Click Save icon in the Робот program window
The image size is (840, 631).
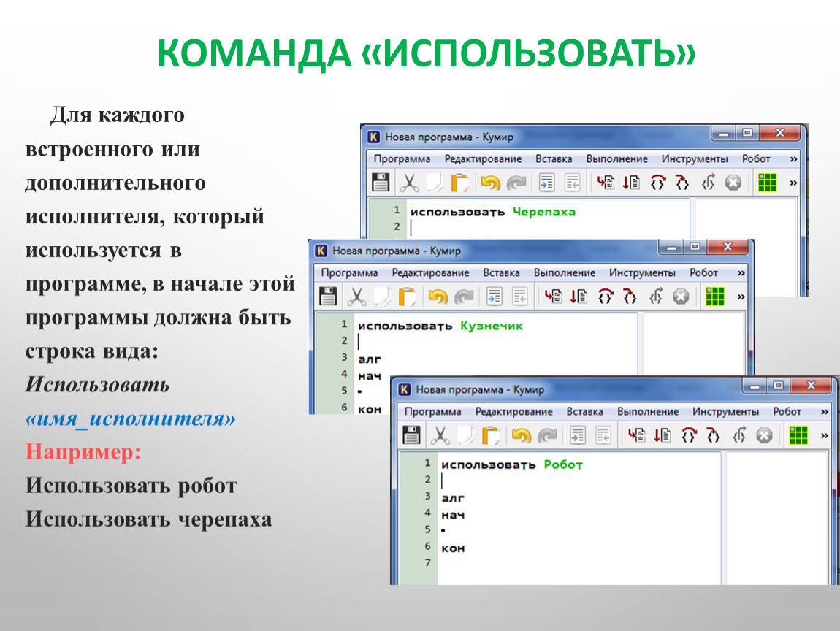(x=412, y=436)
